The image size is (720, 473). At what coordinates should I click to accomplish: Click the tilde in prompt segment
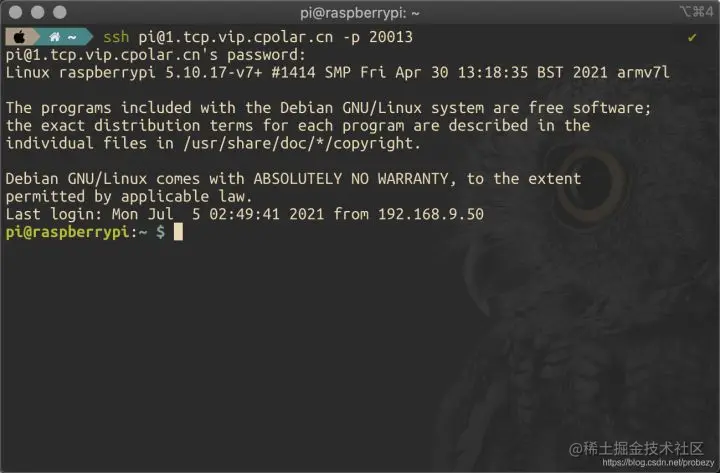click(x=72, y=37)
